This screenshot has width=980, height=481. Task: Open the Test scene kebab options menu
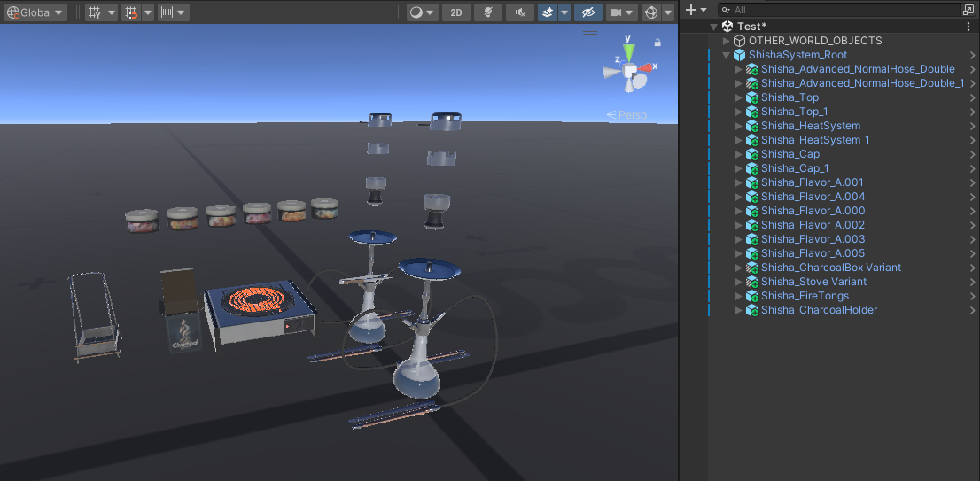969,27
